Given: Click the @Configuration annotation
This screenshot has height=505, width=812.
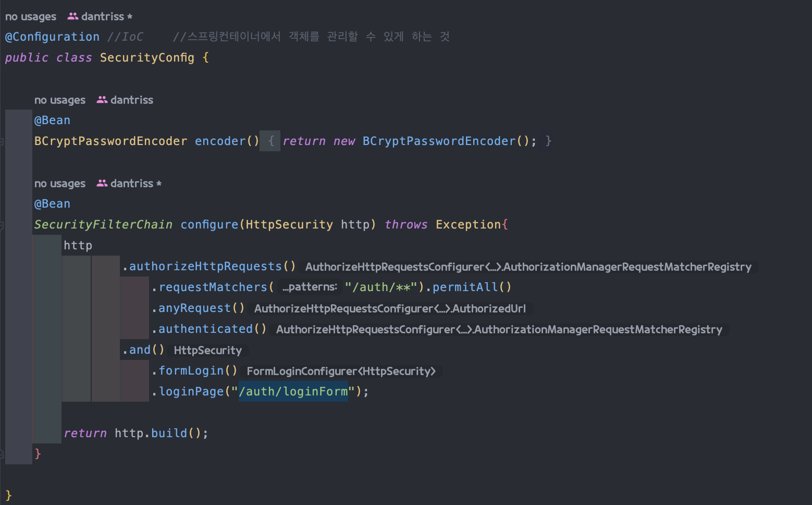Looking at the screenshot, I should [x=52, y=37].
